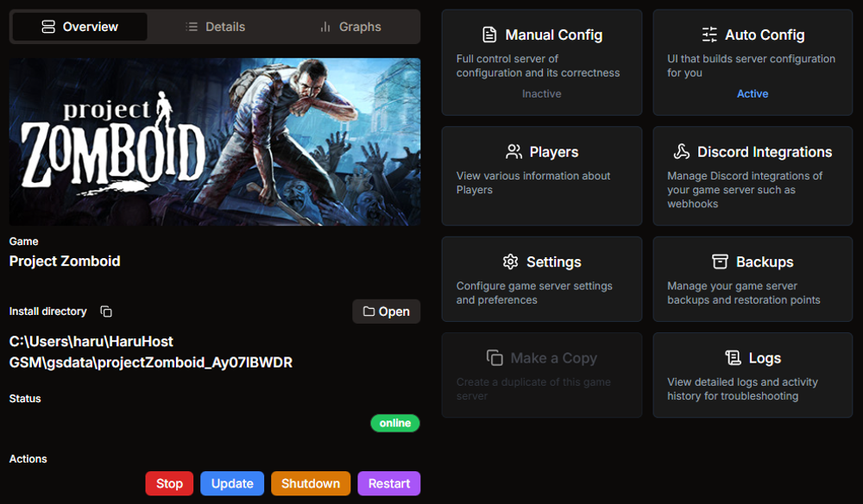Screen dimensions: 863x504
Task: Click the online status badge
Action: pos(394,423)
